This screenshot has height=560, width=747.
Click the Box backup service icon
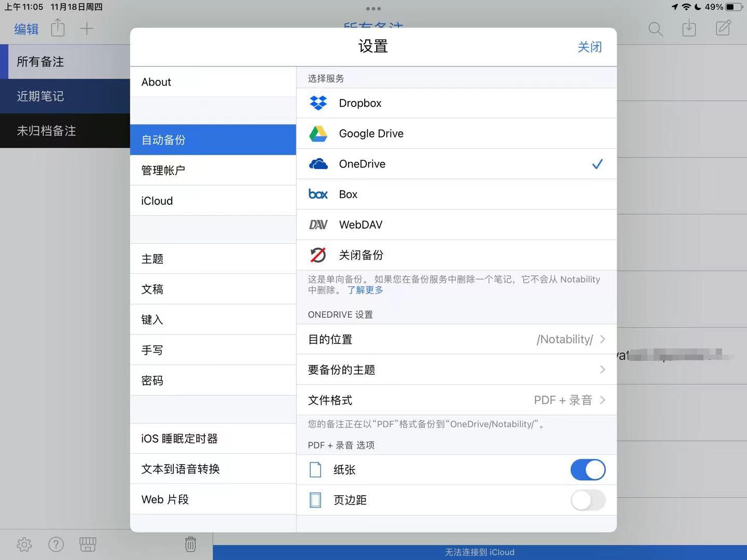pos(318,194)
